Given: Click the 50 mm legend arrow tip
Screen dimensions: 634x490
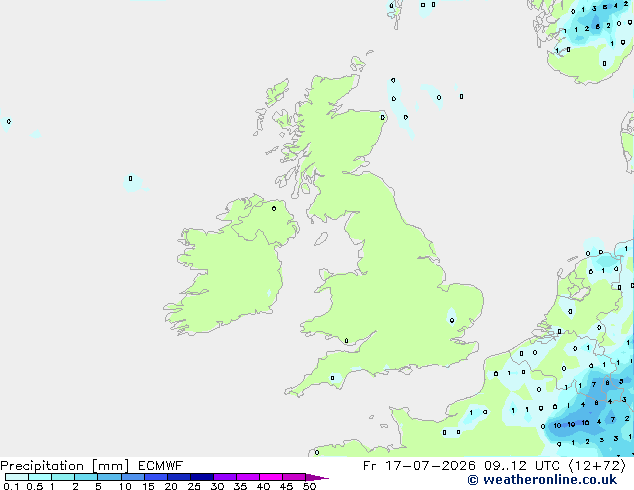Looking at the screenshot, I should click(x=317, y=477).
